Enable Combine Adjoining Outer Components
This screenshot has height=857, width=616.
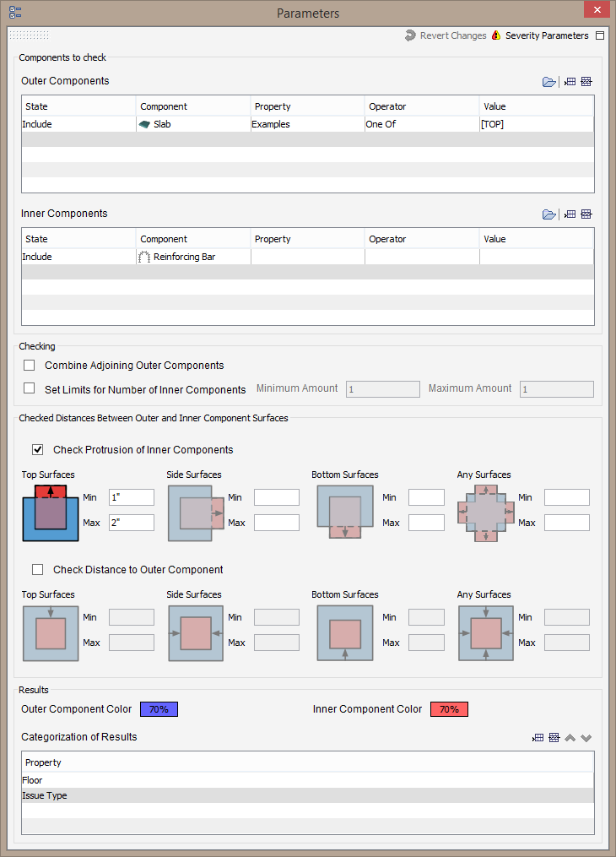point(30,365)
